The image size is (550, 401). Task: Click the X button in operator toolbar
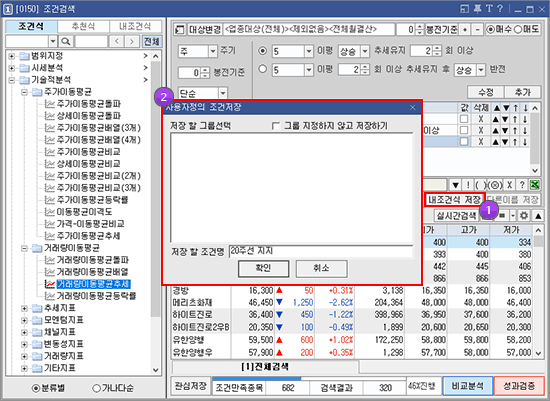(509, 185)
